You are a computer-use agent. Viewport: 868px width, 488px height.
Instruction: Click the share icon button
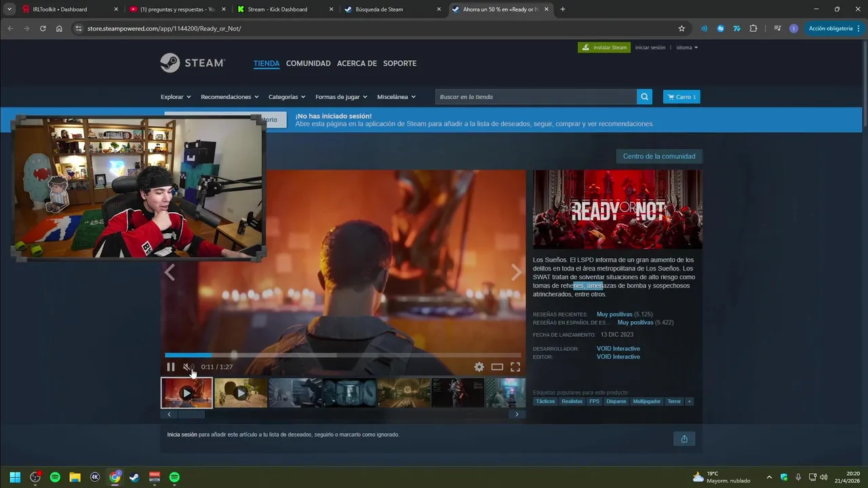pyautogui.click(x=684, y=439)
